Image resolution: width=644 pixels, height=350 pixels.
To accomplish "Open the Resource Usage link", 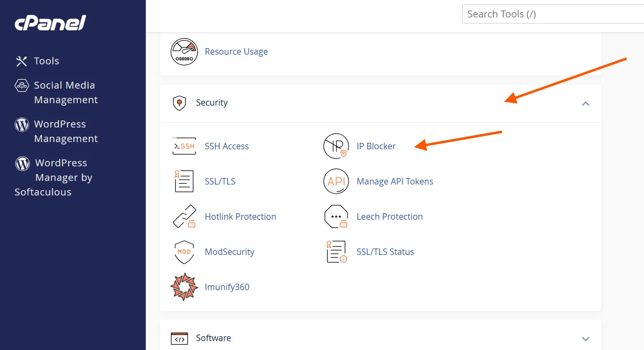I will (236, 52).
